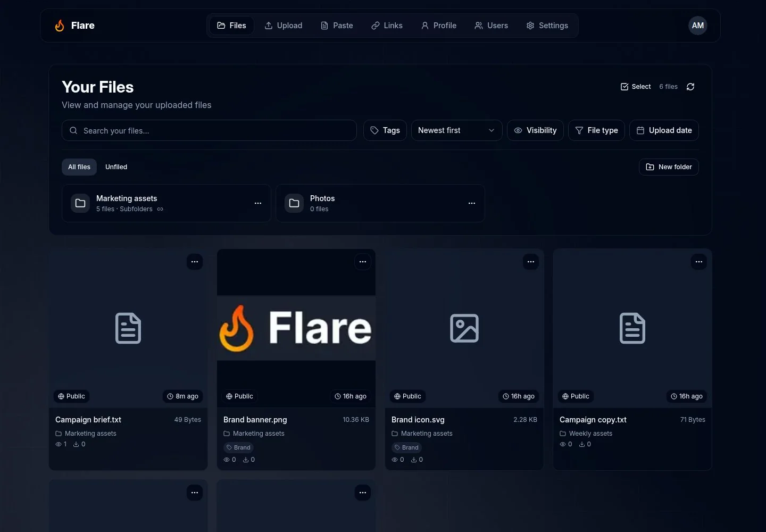Open Campaign copy.txt options menu
Viewport: 766px width, 532px height.
[x=699, y=262]
